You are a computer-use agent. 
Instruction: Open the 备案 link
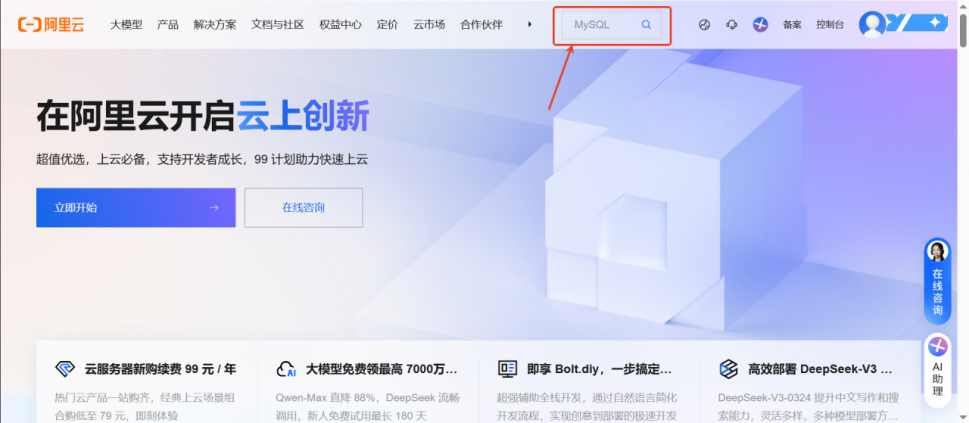(792, 25)
